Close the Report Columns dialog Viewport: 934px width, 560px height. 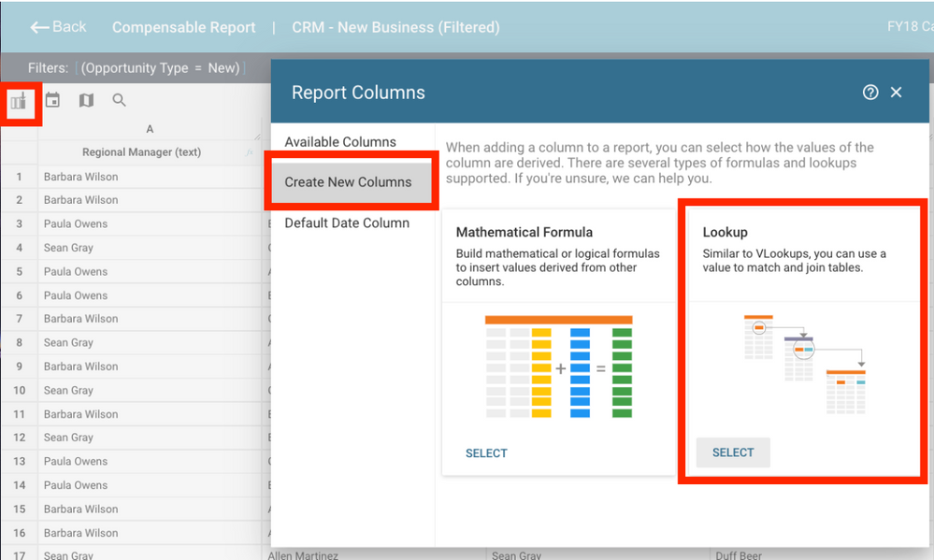pos(896,92)
